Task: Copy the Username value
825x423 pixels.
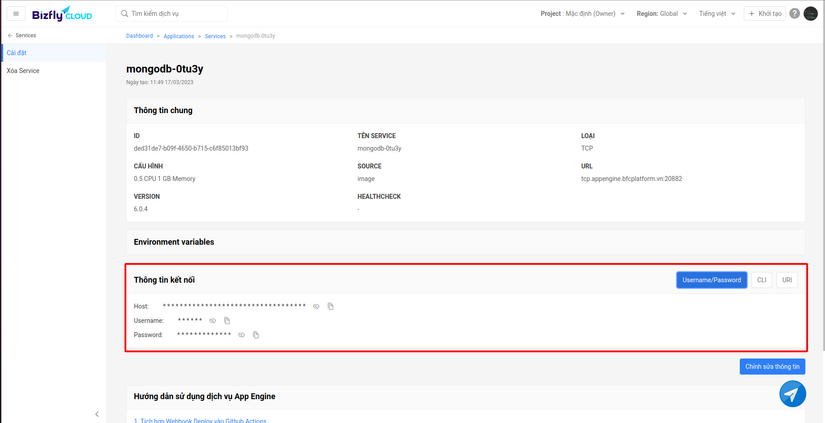Action: click(227, 320)
